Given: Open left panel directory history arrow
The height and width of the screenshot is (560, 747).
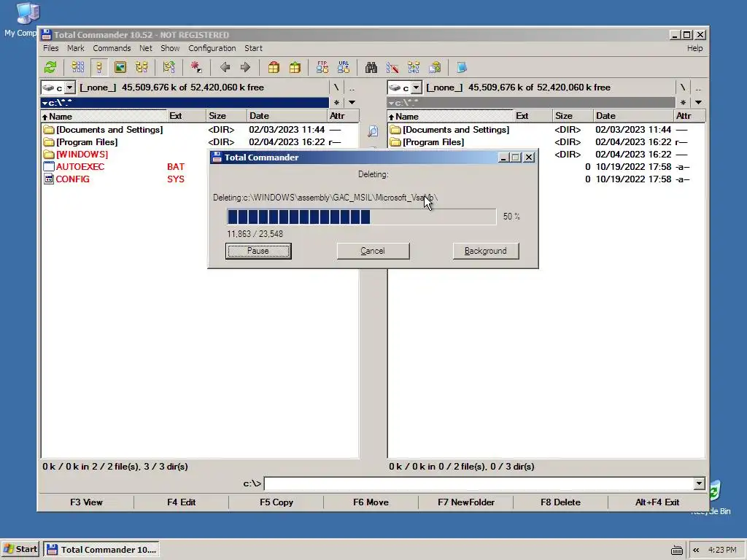Looking at the screenshot, I should click(352, 102).
